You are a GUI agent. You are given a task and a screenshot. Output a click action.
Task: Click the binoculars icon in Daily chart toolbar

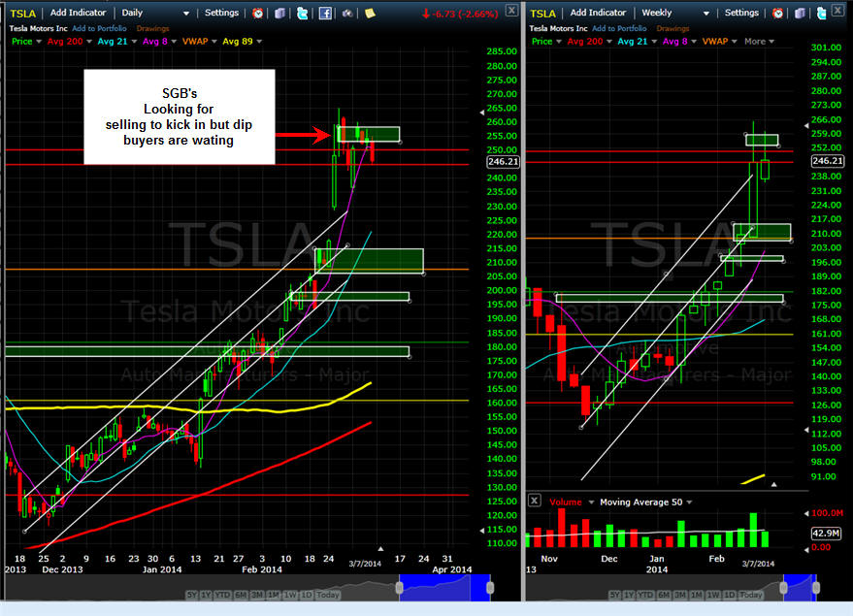coord(347,13)
